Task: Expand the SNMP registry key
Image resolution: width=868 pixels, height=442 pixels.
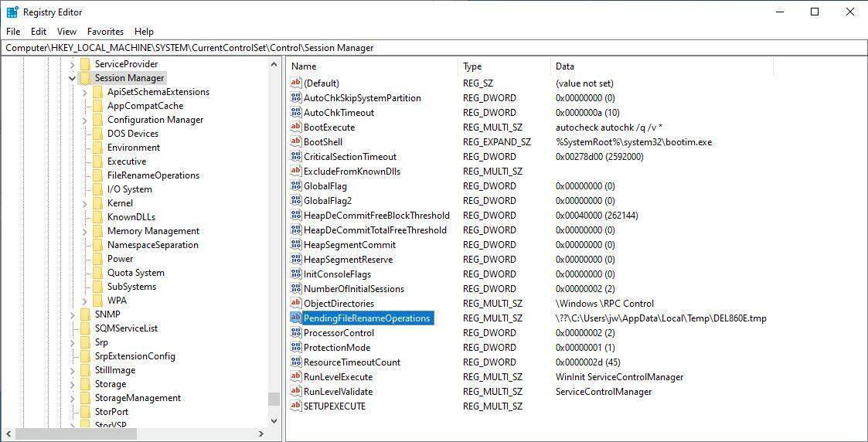Action: (72, 314)
